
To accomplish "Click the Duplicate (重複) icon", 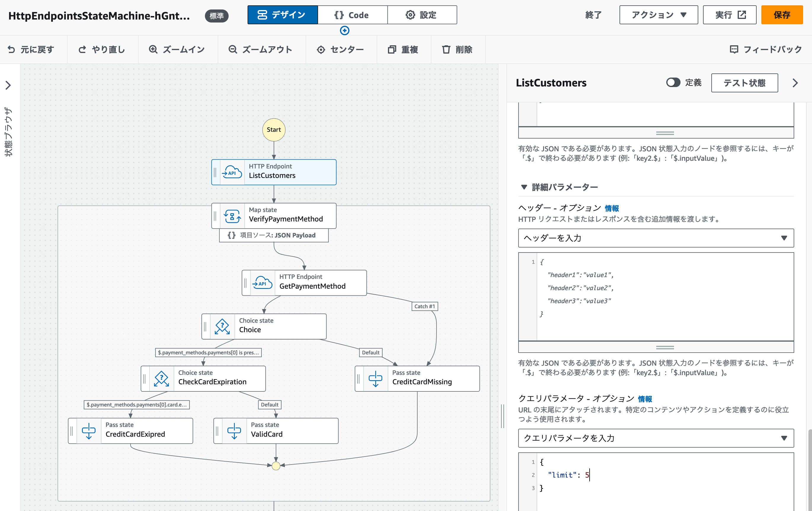I will click(x=391, y=49).
